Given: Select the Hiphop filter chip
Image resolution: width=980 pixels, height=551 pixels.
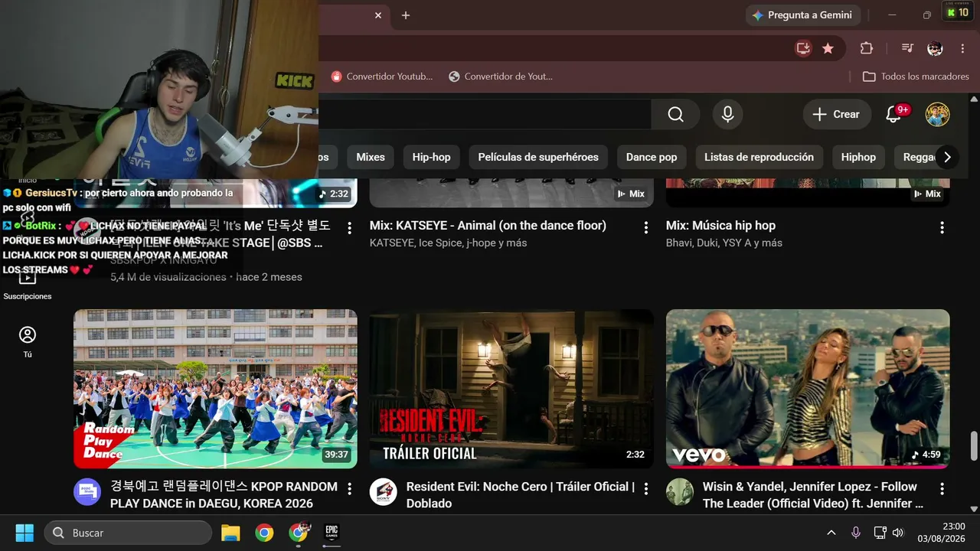Looking at the screenshot, I should pyautogui.click(x=858, y=157).
